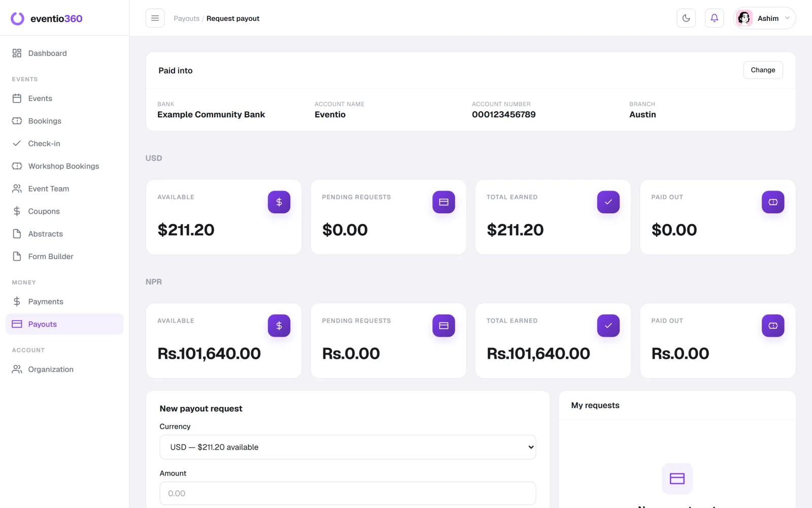Toggle the sidebar with hamburger menu button

pos(155,18)
